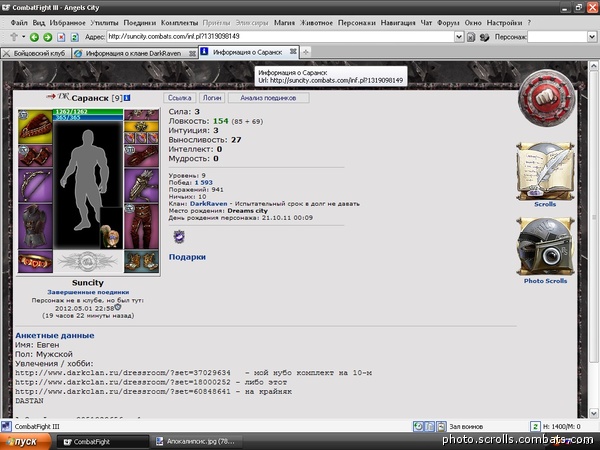Open the red fist combat emblem

tap(546, 98)
